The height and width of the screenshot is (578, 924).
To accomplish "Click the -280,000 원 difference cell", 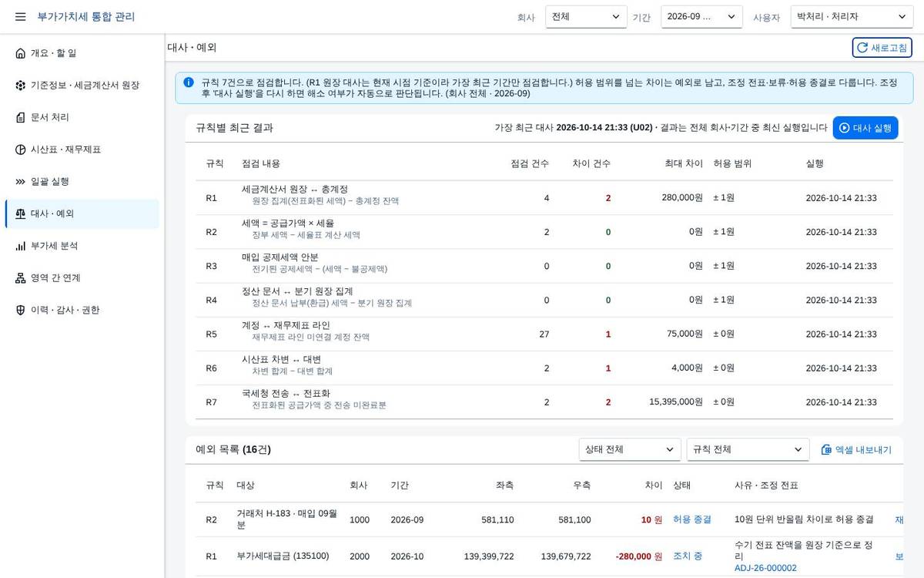I will pyautogui.click(x=638, y=556).
